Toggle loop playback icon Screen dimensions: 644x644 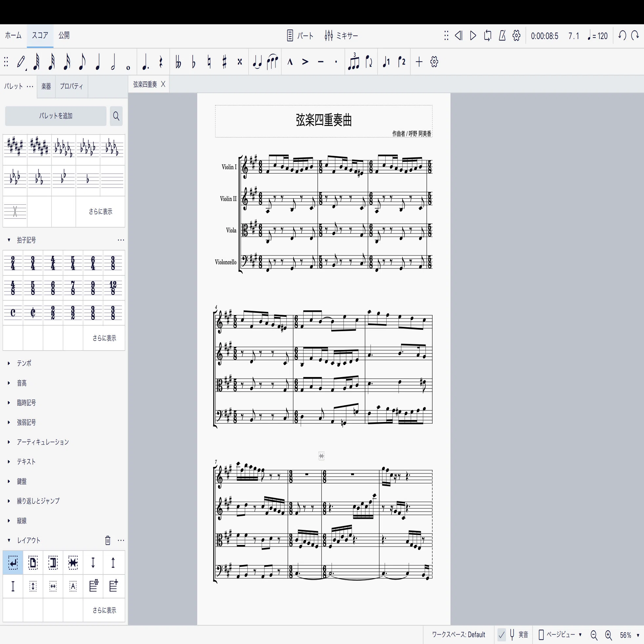coord(487,35)
